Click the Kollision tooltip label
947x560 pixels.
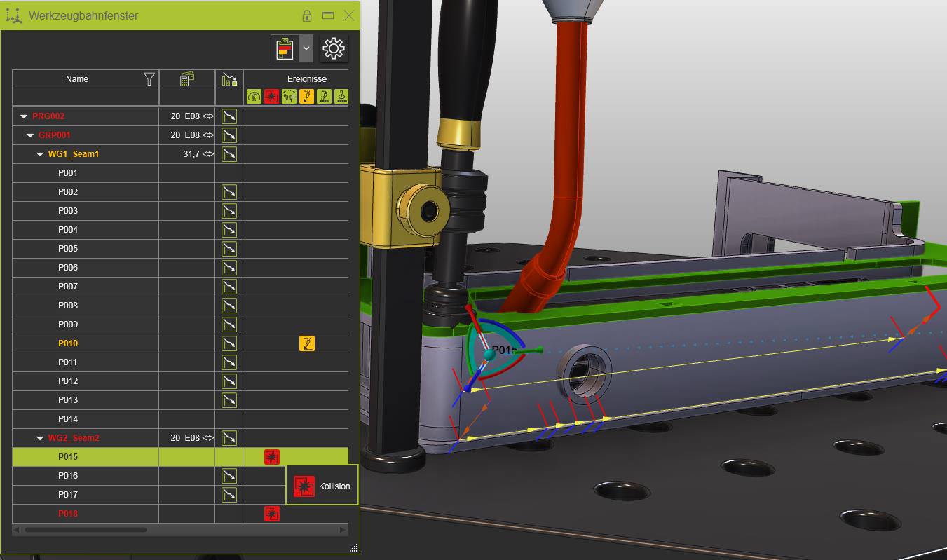pyautogui.click(x=334, y=486)
